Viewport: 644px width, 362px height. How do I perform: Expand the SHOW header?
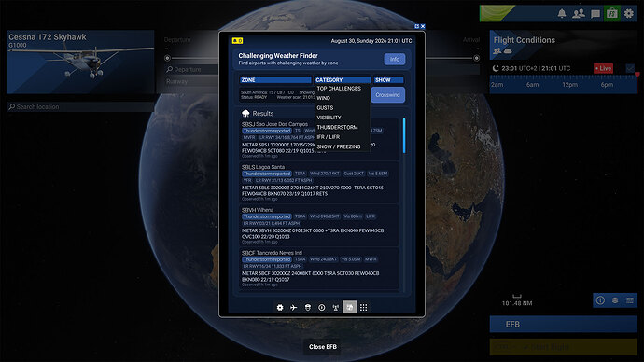[x=388, y=80]
